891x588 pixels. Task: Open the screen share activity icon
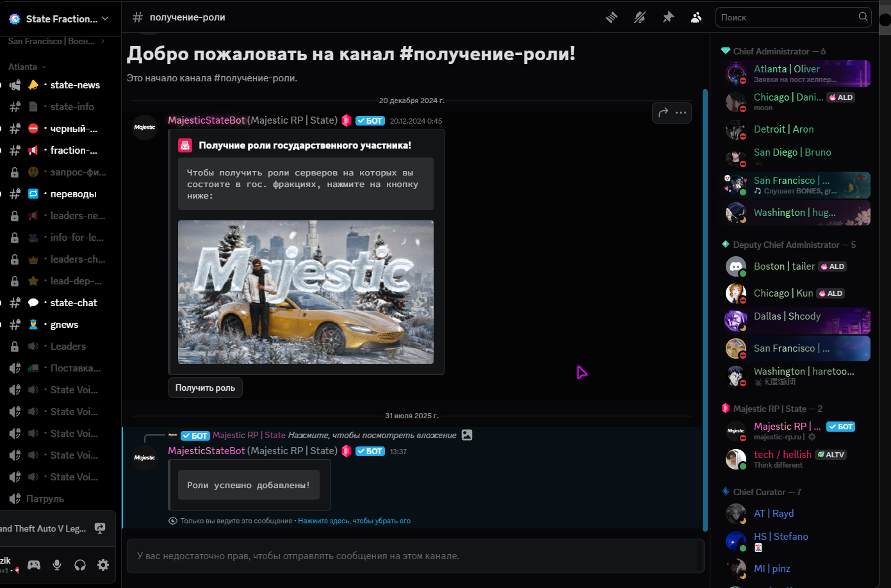click(x=100, y=528)
